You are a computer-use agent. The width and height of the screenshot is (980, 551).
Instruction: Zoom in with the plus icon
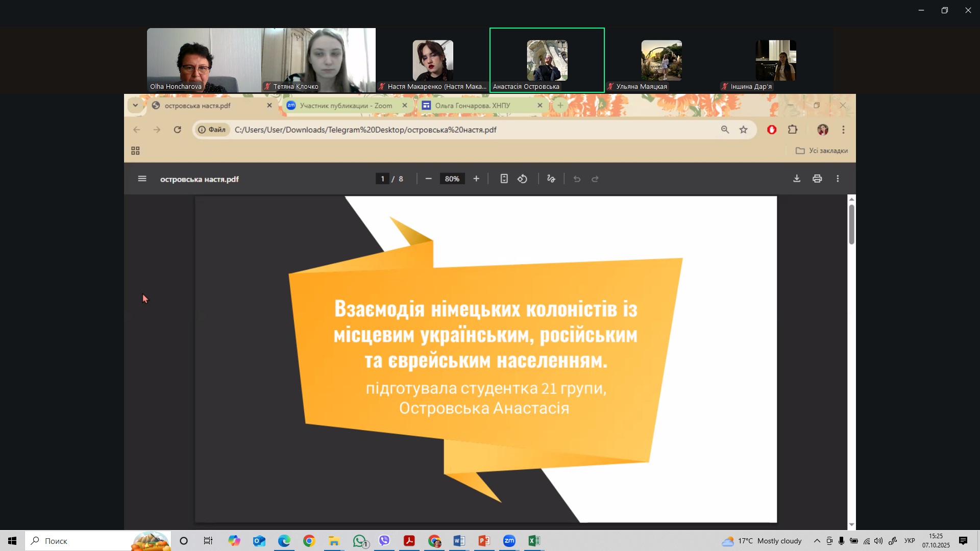click(x=476, y=179)
